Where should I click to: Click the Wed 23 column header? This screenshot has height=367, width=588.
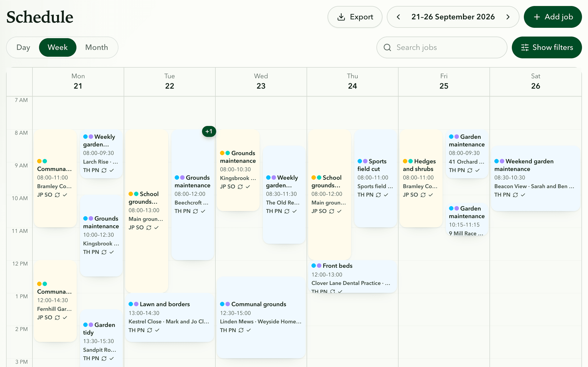point(261,82)
